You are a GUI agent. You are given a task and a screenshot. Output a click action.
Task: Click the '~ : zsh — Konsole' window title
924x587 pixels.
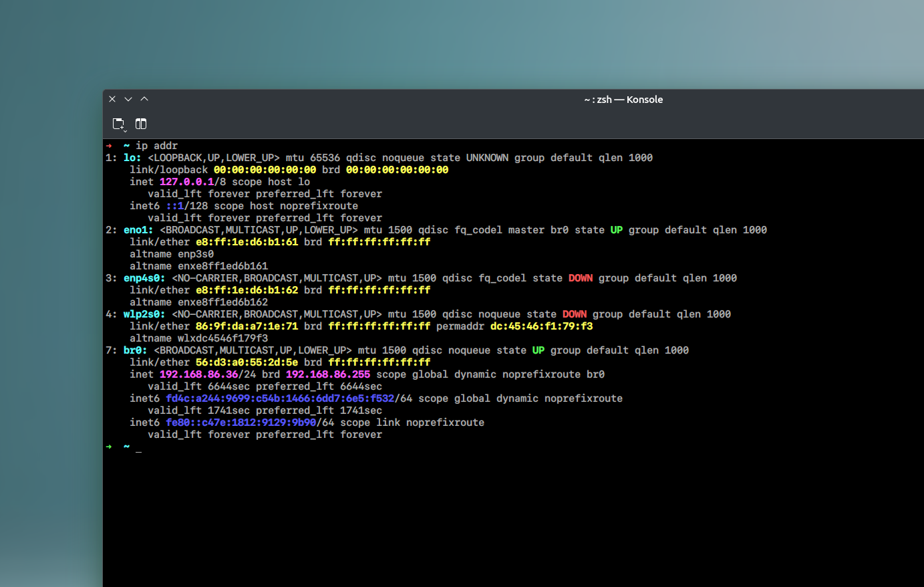pyautogui.click(x=623, y=100)
